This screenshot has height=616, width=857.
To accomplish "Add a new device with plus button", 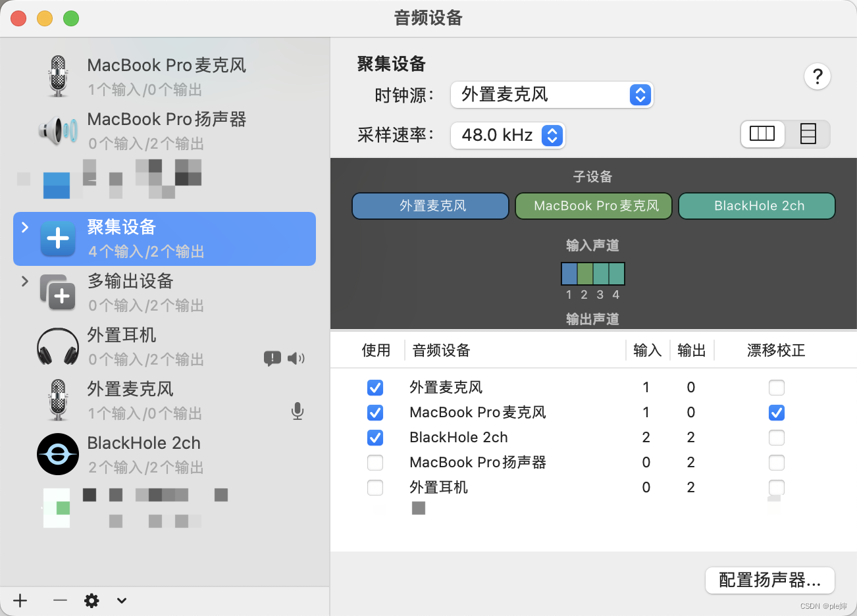I will pyautogui.click(x=20, y=600).
